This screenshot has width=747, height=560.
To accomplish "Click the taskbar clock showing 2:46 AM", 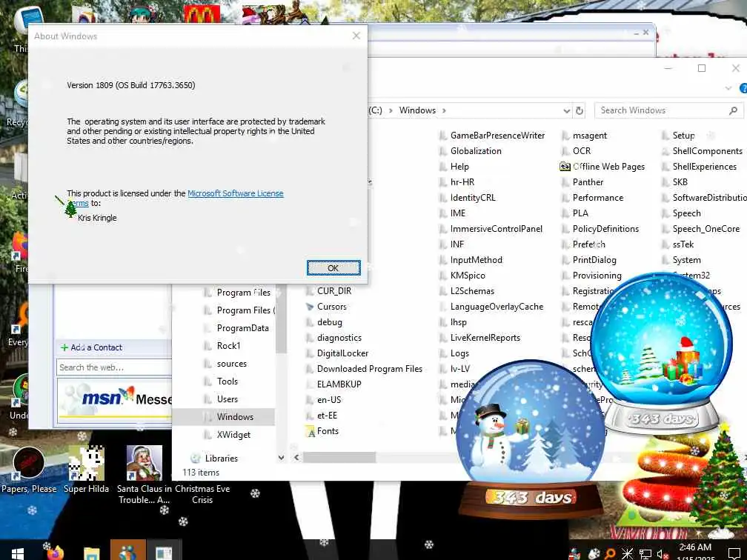I will [695, 551].
